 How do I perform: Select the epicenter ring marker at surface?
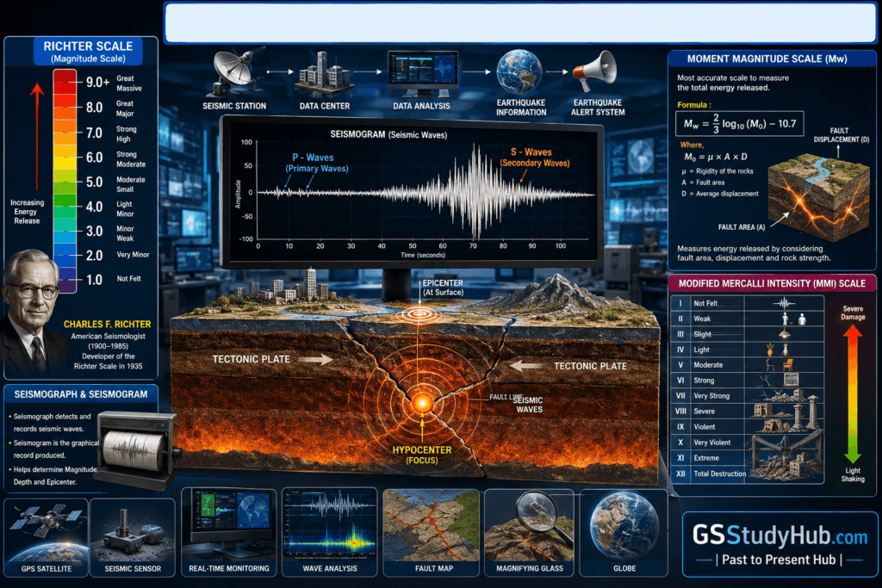click(419, 314)
